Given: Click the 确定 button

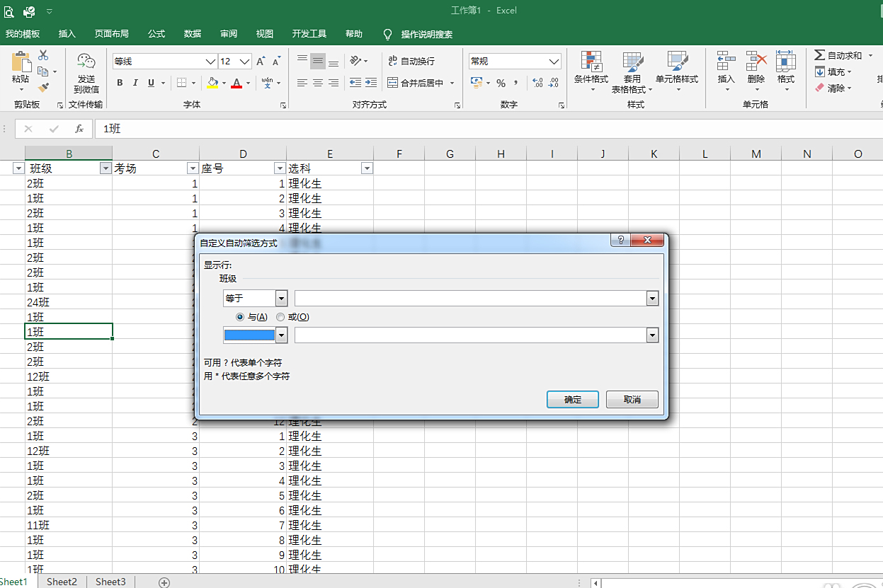Looking at the screenshot, I should pyautogui.click(x=573, y=400).
